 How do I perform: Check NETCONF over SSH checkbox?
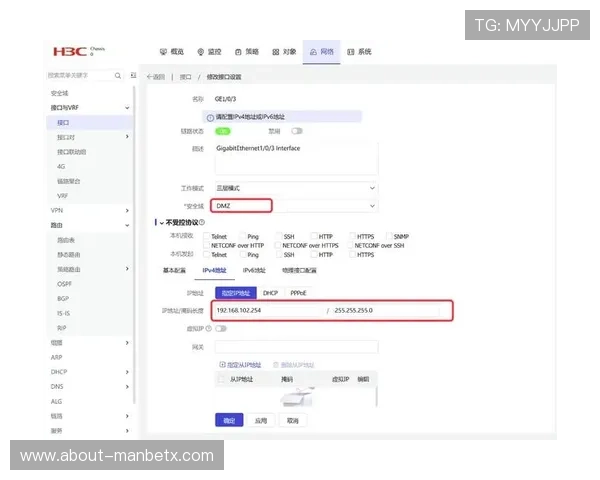tap(352, 245)
